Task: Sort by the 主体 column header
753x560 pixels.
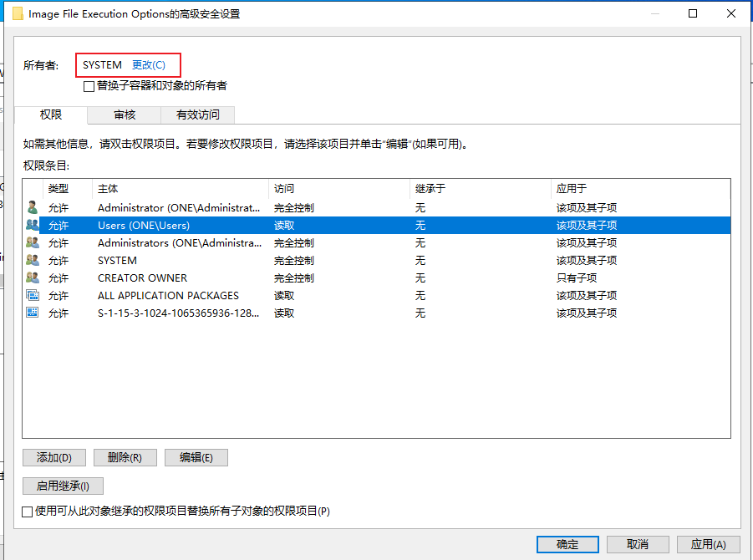Action: 180,189
